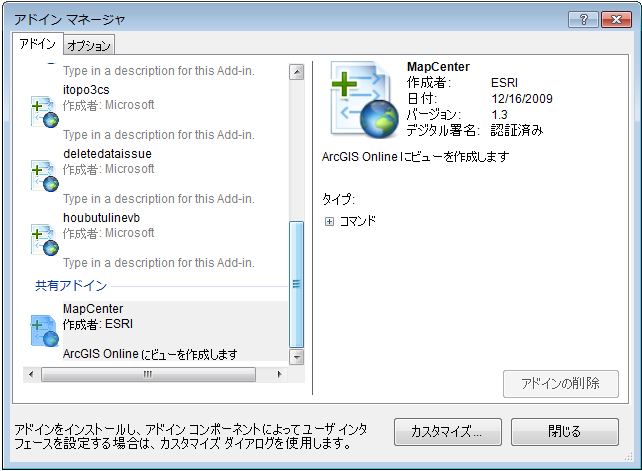This screenshot has width=642, height=471.
Task: Click the horizontal scroll right arrow
Action: [x=280, y=374]
